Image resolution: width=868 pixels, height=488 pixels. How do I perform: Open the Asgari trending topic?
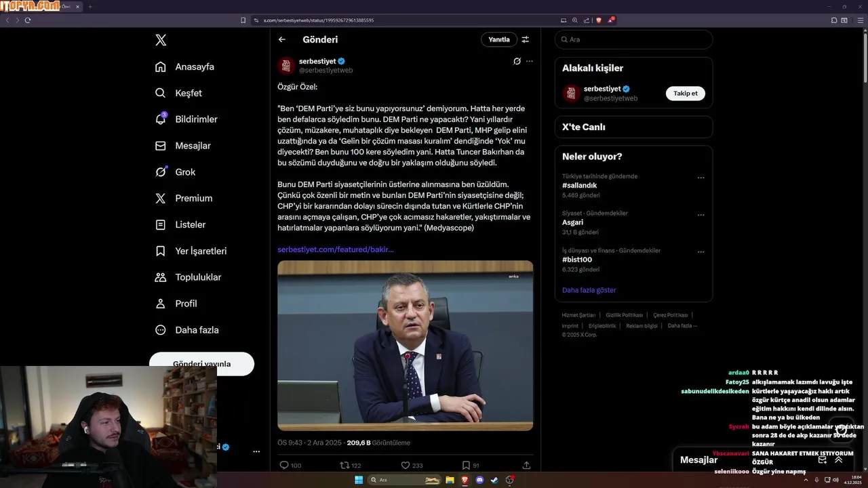point(574,222)
